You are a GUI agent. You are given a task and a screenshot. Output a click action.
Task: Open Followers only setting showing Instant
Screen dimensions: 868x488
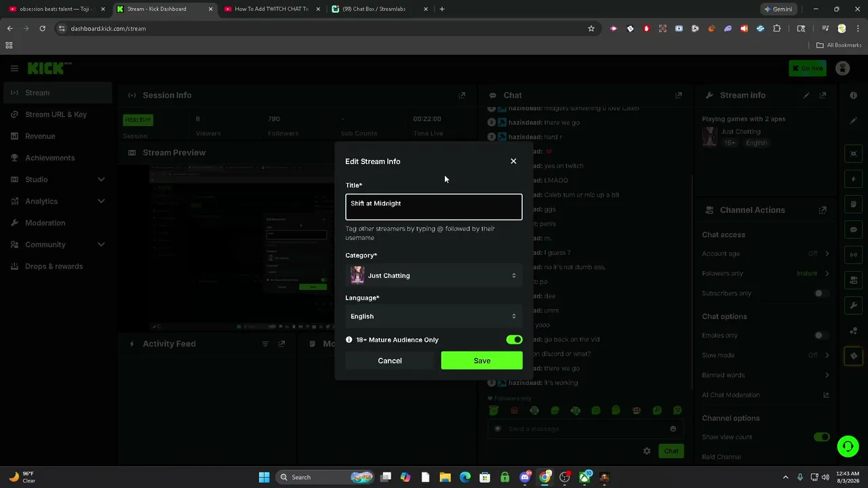(x=766, y=273)
